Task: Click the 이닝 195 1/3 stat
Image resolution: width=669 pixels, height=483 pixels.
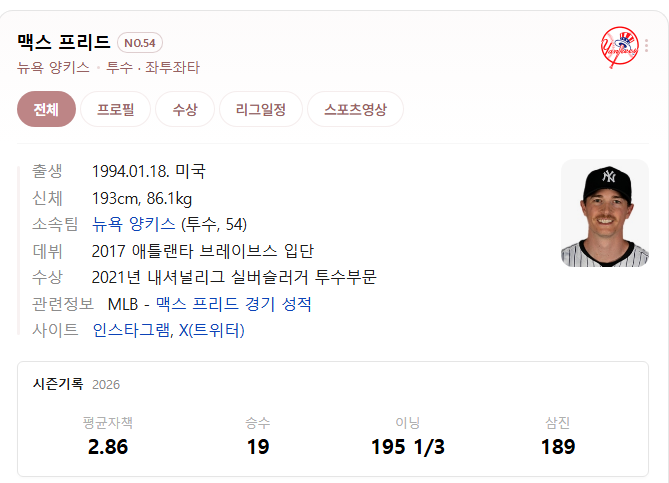Action: (x=408, y=436)
